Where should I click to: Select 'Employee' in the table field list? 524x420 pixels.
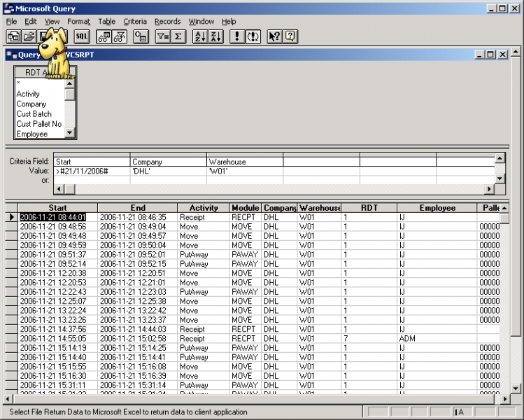click(32, 134)
